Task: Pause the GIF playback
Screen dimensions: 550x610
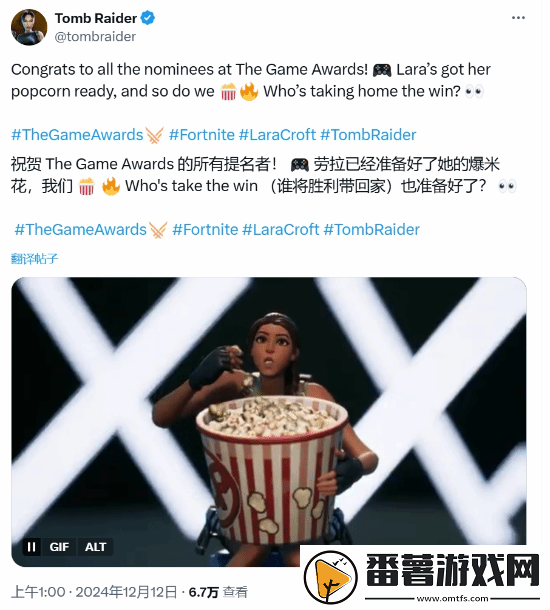Action: [x=32, y=547]
